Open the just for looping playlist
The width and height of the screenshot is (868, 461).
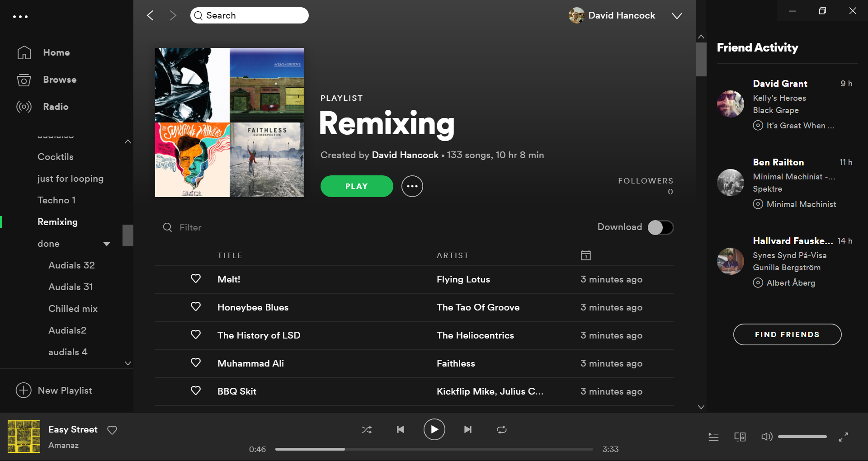coord(71,179)
